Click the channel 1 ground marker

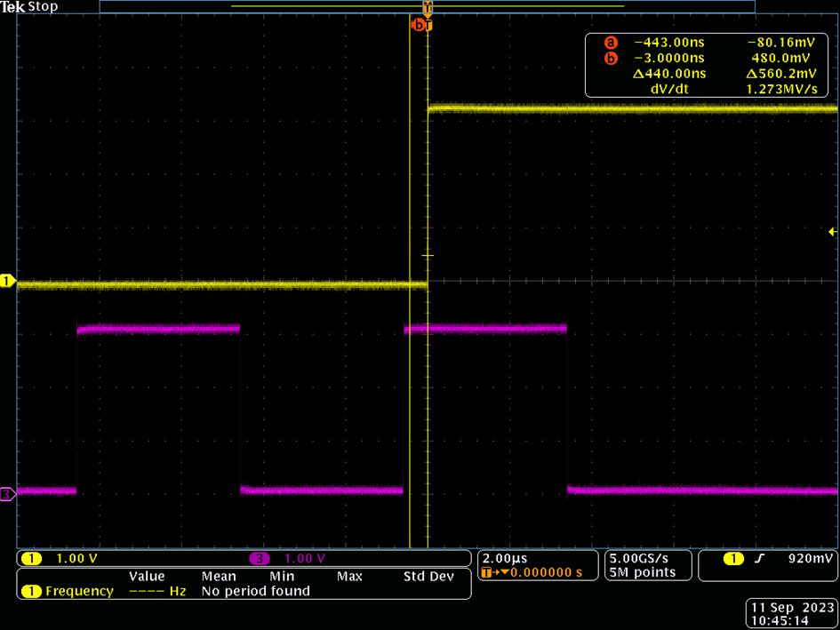(x=8, y=281)
